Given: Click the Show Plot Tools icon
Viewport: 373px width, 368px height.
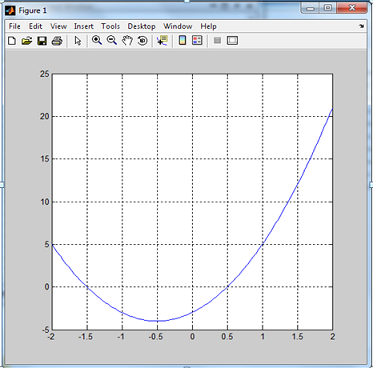Looking at the screenshot, I should [232, 41].
